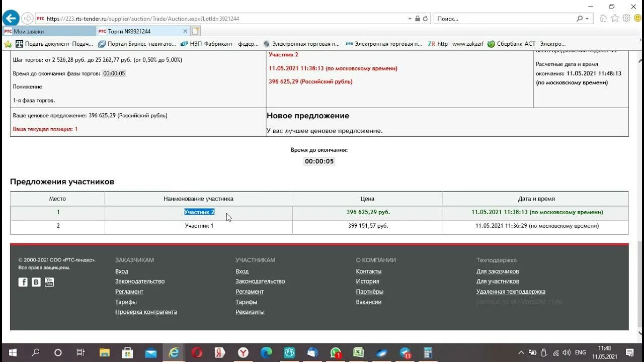Open File Explorer from taskbar
This screenshot has width=644, height=362.
(104, 352)
